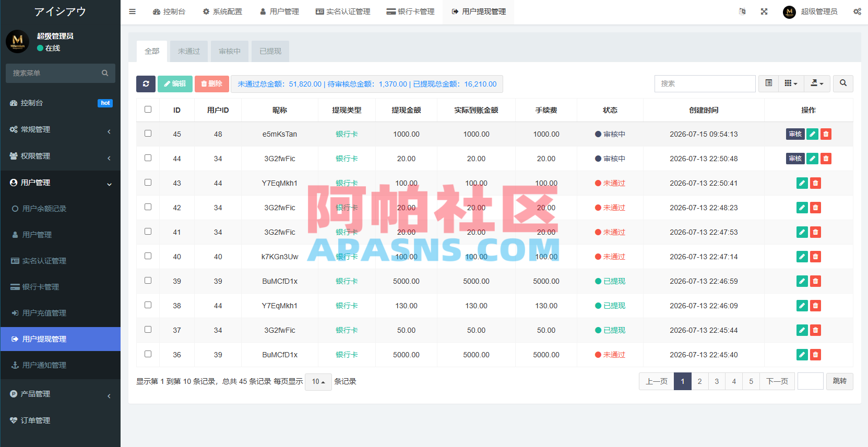
Task: Switch to the 审核中 tab
Action: (x=230, y=51)
